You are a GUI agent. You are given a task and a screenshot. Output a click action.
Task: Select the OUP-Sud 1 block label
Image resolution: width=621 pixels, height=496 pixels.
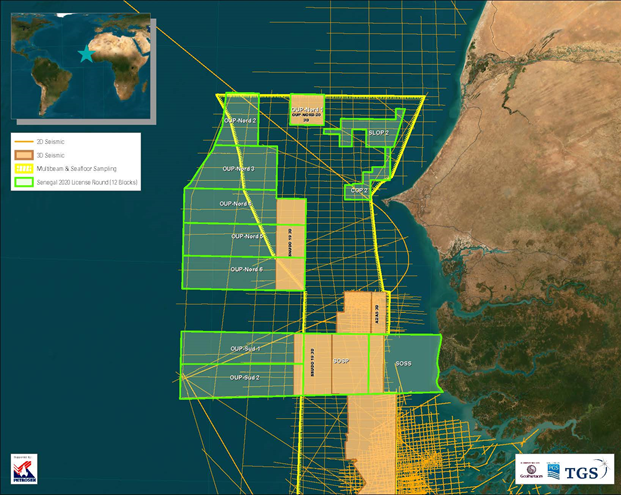click(245, 348)
